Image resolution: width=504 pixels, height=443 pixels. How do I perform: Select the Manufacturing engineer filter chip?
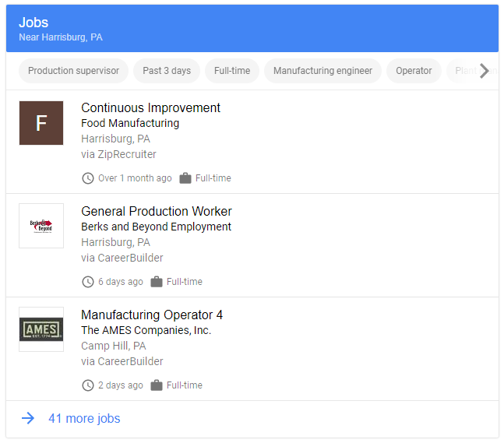pyautogui.click(x=322, y=71)
